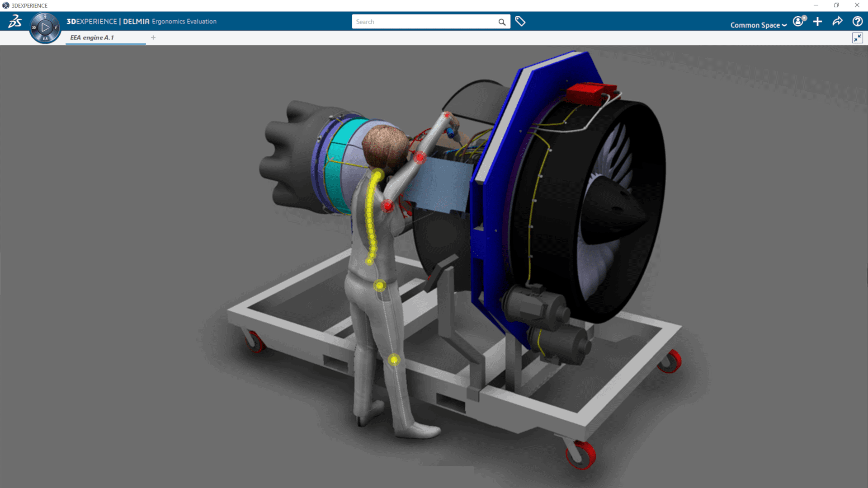The height and width of the screenshot is (488, 868).
Task: Select the V.R quadrant on the Compass
Action: click(45, 38)
